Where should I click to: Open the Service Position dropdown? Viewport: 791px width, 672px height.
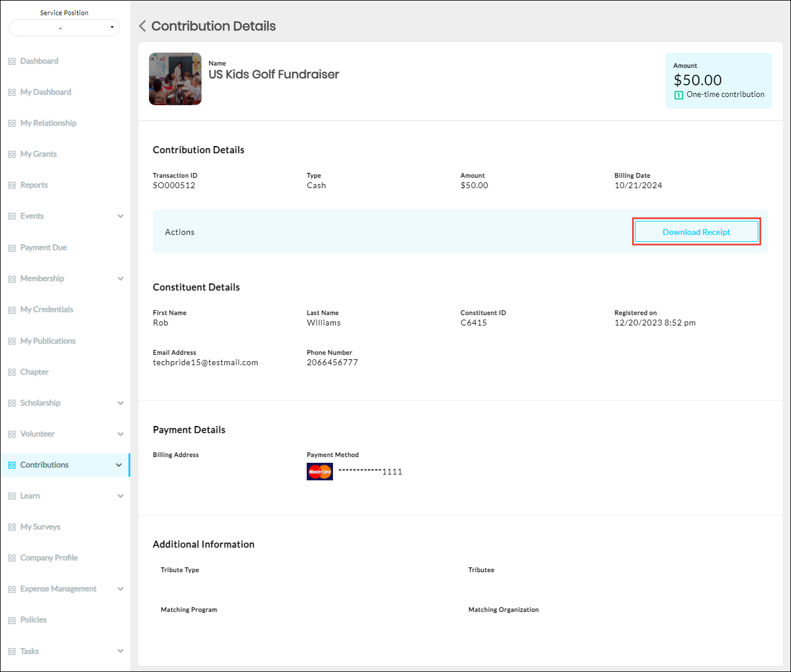click(64, 27)
